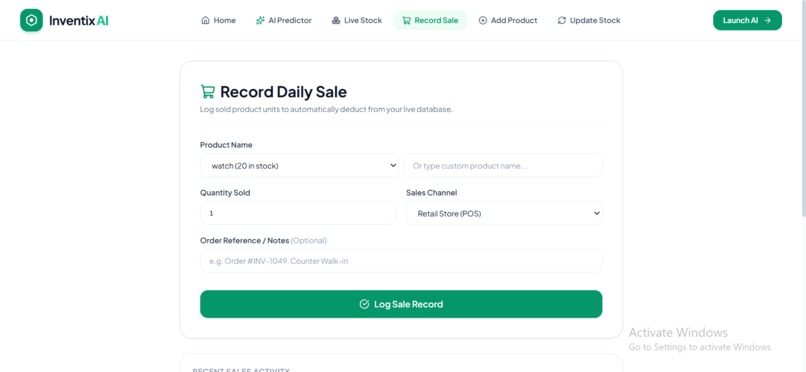The width and height of the screenshot is (806, 372).
Task: Open the Product Name dropdown showing watch
Action: point(299,165)
